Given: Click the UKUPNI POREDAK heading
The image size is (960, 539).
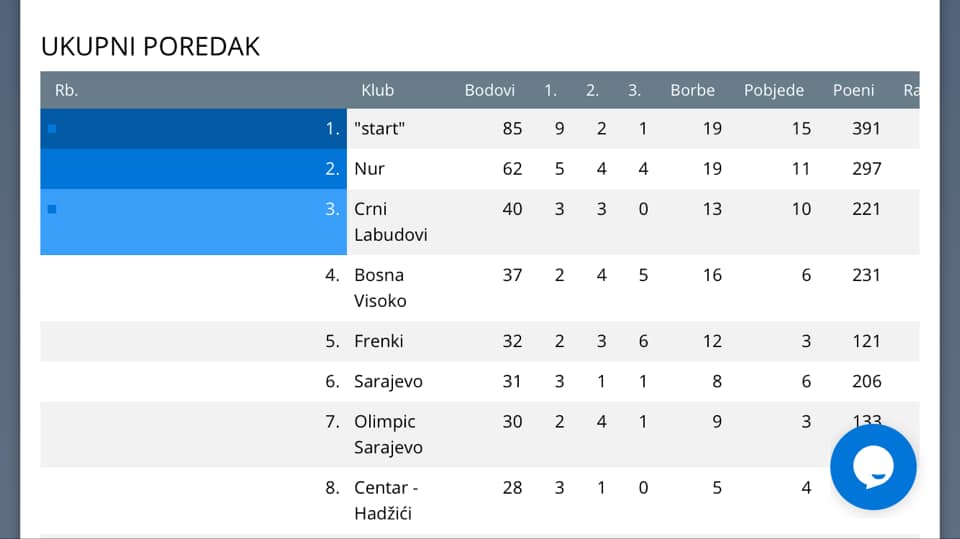Looking at the screenshot, I should pos(150,46).
